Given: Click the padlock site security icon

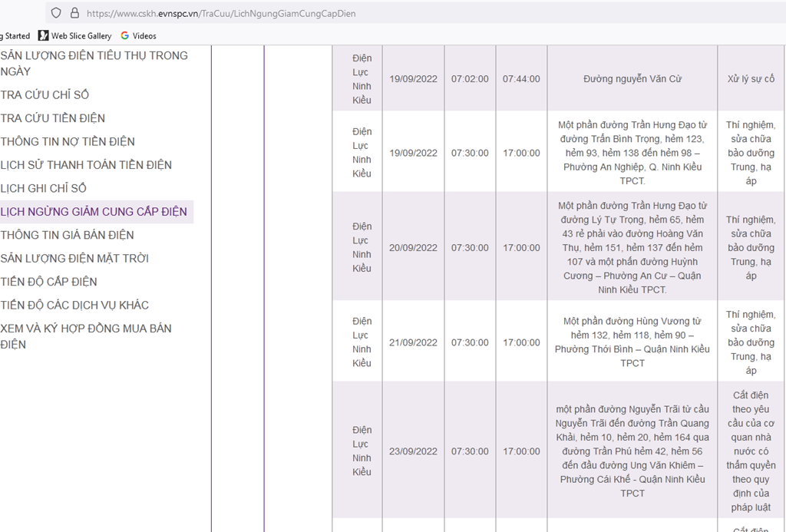Looking at the screenshot, I should coord(74,13).
